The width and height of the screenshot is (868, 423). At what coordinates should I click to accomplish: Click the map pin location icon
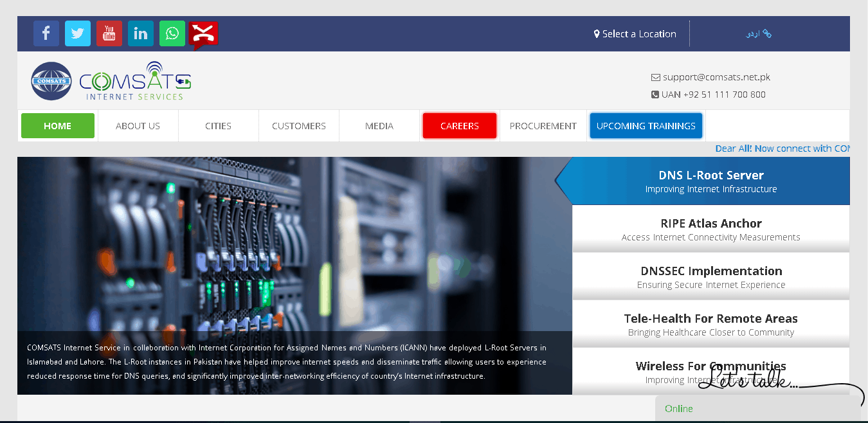(x=597, y=34)
